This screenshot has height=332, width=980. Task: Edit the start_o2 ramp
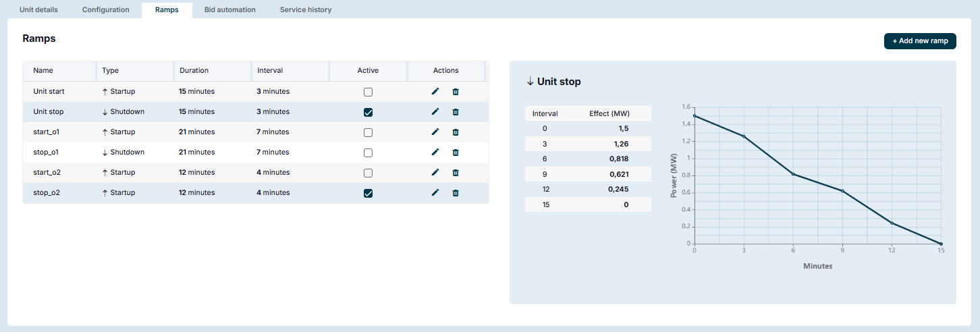point(435,173)
